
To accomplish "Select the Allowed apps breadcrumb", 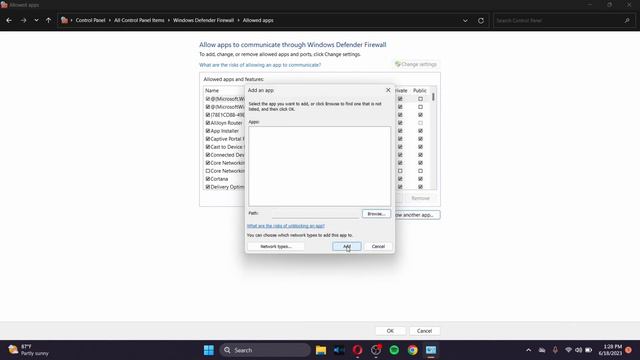I will tap(258, 20).
